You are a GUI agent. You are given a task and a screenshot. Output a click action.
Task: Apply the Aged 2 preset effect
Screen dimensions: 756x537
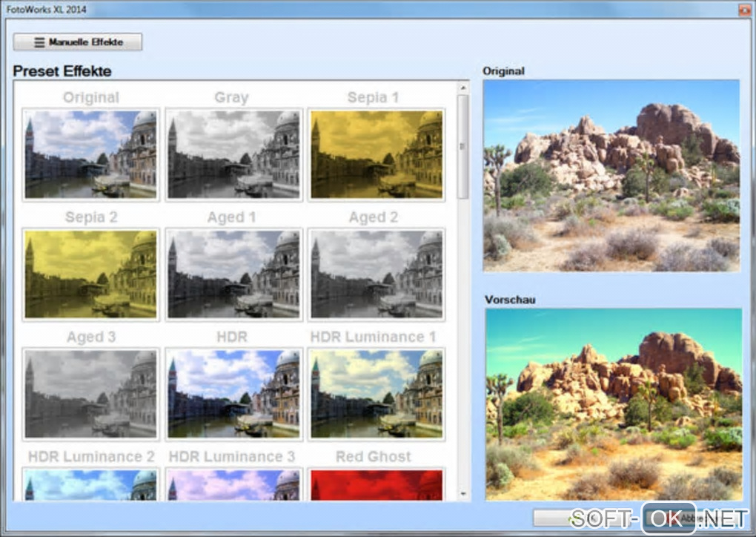377,274
